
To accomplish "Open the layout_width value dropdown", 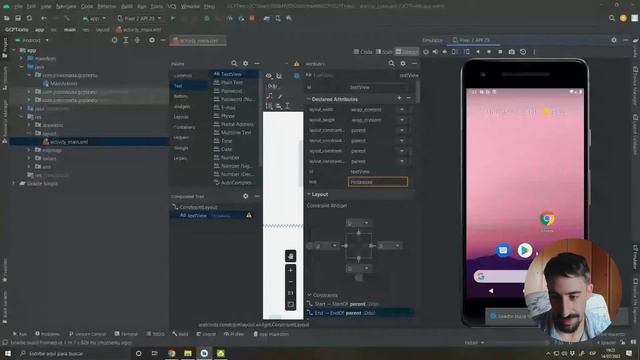I will 402,110.
